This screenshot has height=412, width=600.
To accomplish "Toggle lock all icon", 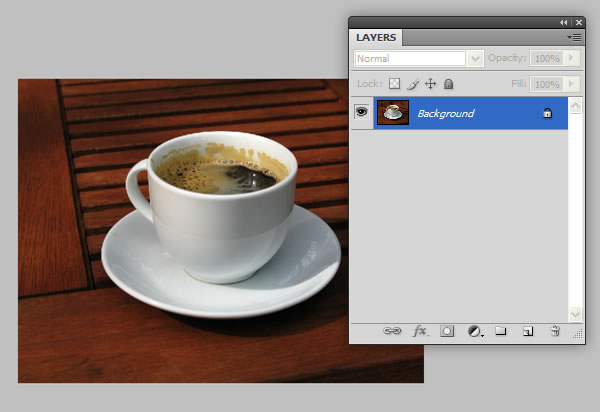I will [448, 84].
